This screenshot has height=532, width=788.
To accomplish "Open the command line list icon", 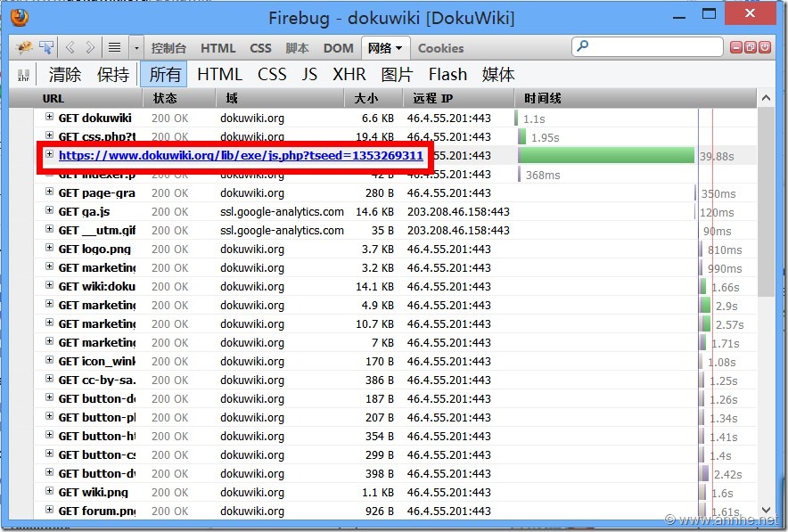I will 114,47.
